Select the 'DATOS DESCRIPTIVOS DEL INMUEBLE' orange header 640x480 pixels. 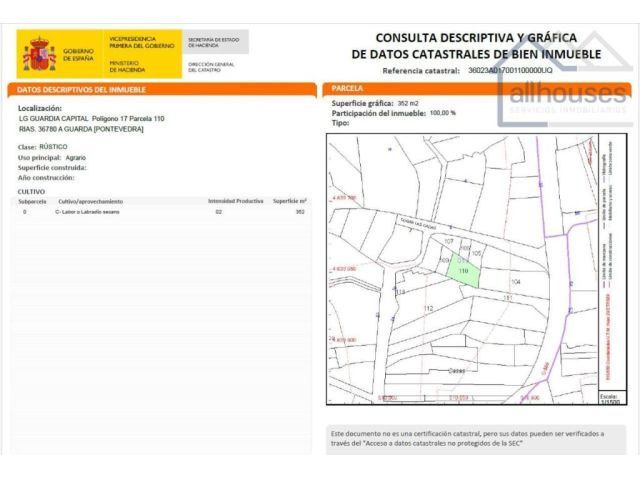162,89
